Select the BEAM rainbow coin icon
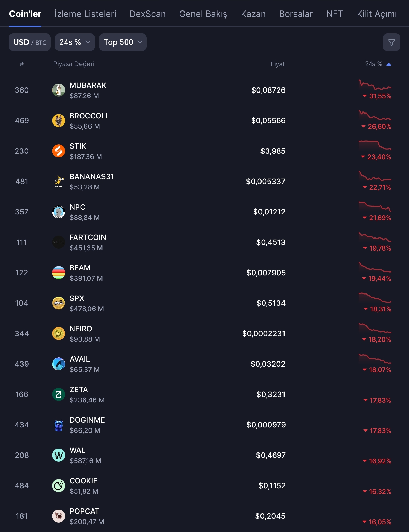409x532 pixels. (x=59, y=273)
